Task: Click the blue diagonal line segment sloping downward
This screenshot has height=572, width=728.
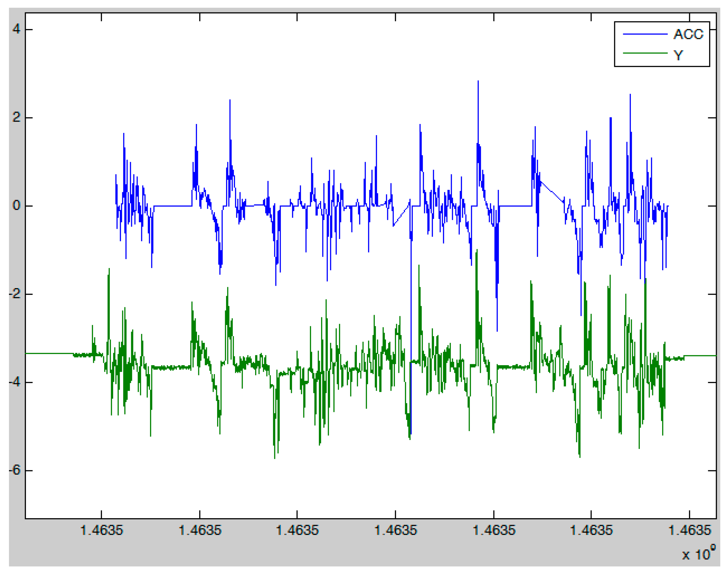Action: [552, 192]
